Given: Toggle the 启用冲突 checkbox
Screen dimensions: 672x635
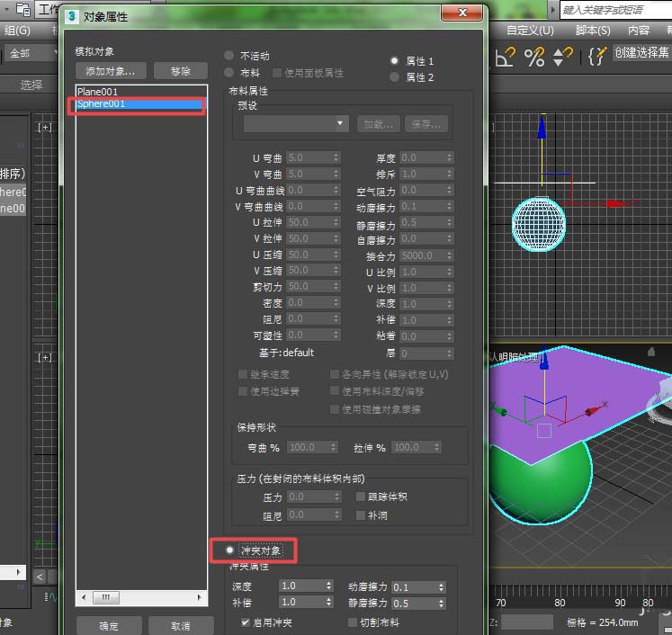Looking at the screenshot, I should (246, 622).
